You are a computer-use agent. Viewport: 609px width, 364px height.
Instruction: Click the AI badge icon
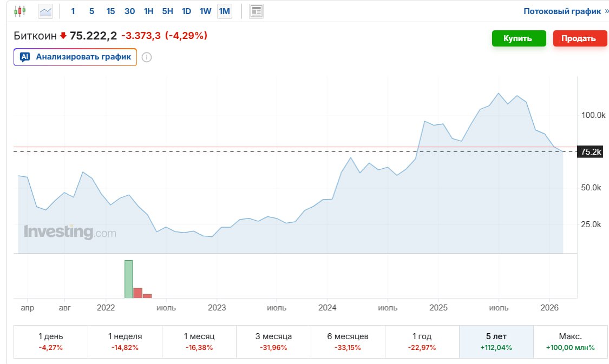click(24, 57)
